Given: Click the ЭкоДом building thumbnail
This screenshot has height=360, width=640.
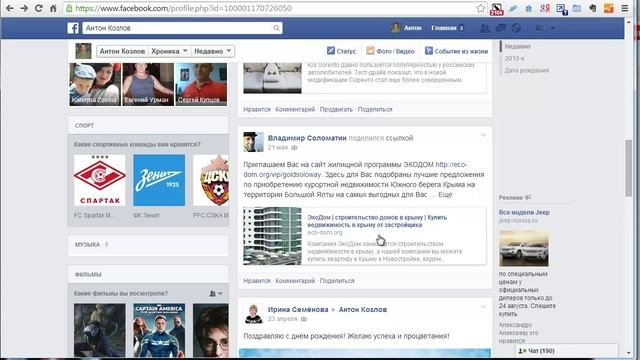Looking at the screenshot, I should [x=272, y=236].
